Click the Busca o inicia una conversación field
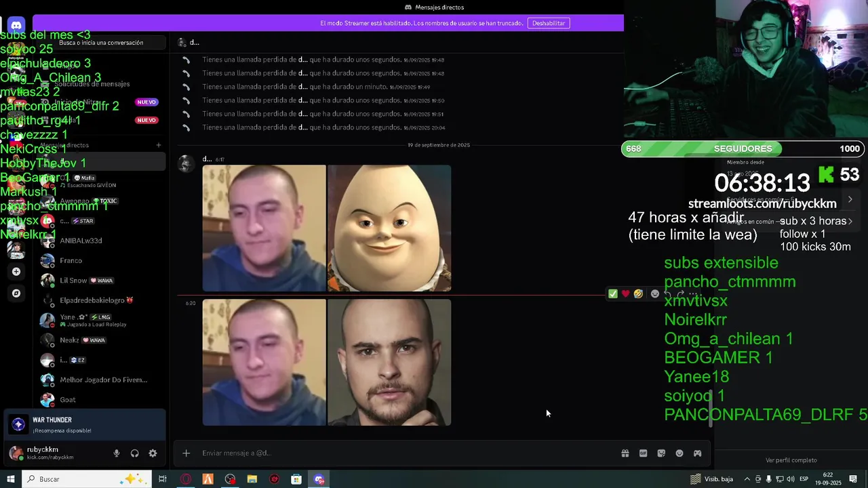Viewport: 868px width, 488px height. 101,43
